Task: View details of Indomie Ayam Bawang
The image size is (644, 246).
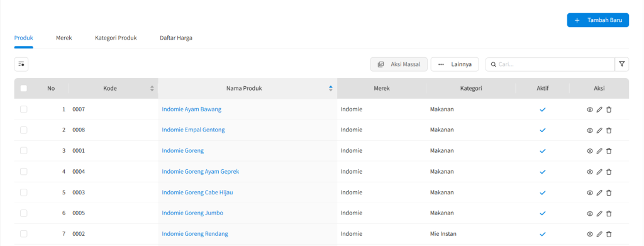Action: click(590, 109)
